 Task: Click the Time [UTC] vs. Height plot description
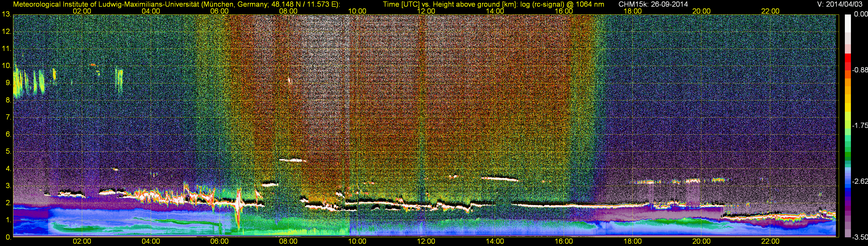[493, 4]
